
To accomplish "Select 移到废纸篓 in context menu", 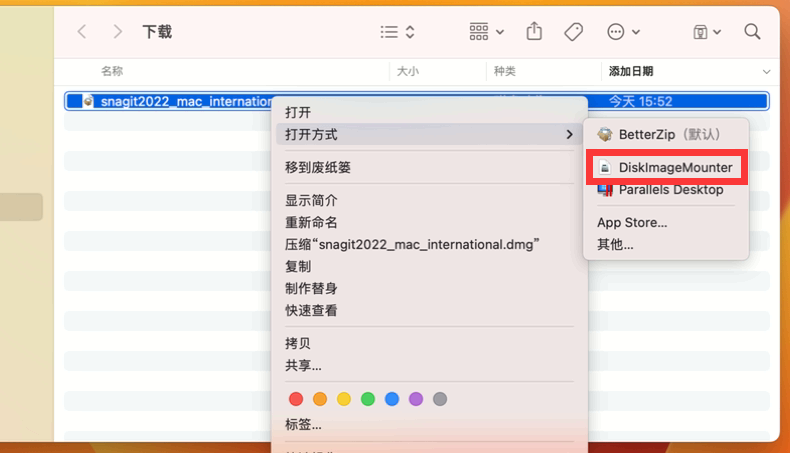I will point(318,167).
